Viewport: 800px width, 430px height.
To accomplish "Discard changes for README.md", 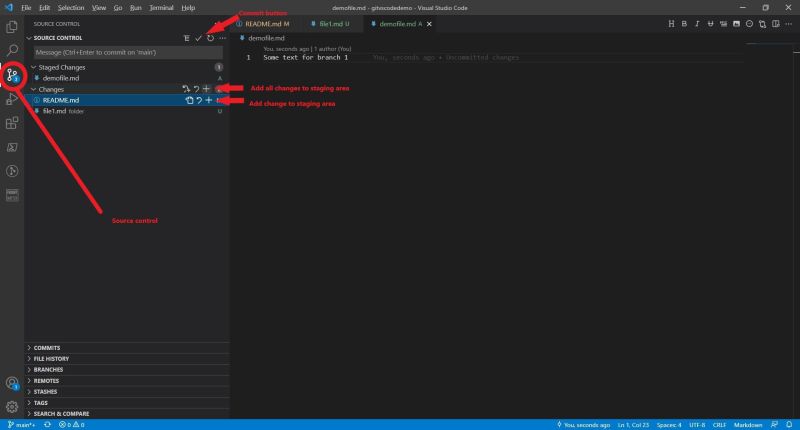I will (199, 100).
